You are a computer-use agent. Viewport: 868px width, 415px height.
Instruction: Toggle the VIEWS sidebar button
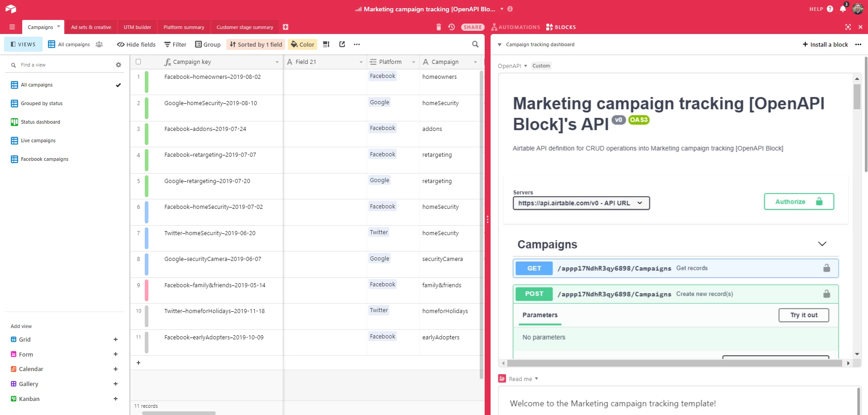point(23,44)
